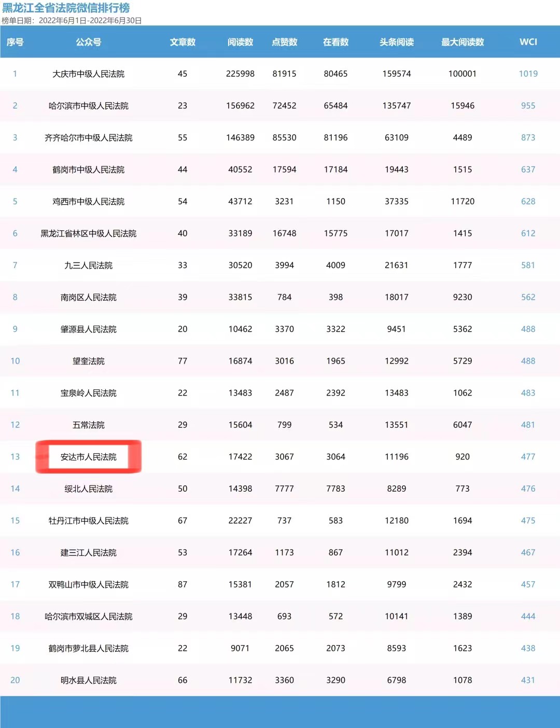Click the 点赞数 column header
The image size is (560, 728).
point(284,42)
